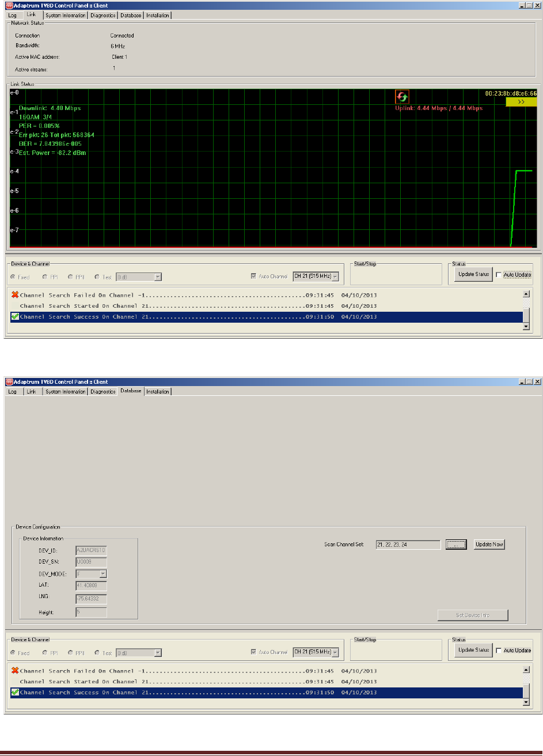The image size is (543, 756).
Task: Switch to Diagnostics tab in the upper window
Action: (103, 16)
